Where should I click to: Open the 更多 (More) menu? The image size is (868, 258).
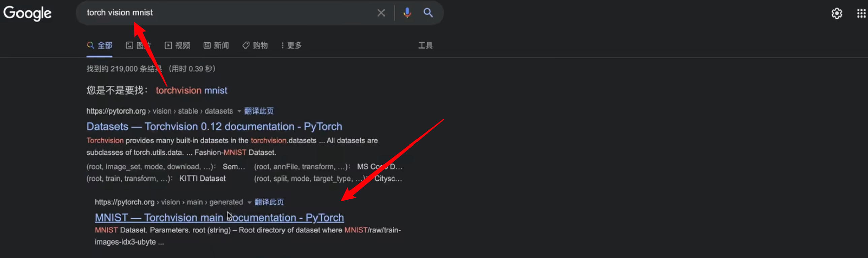(292, 45)
